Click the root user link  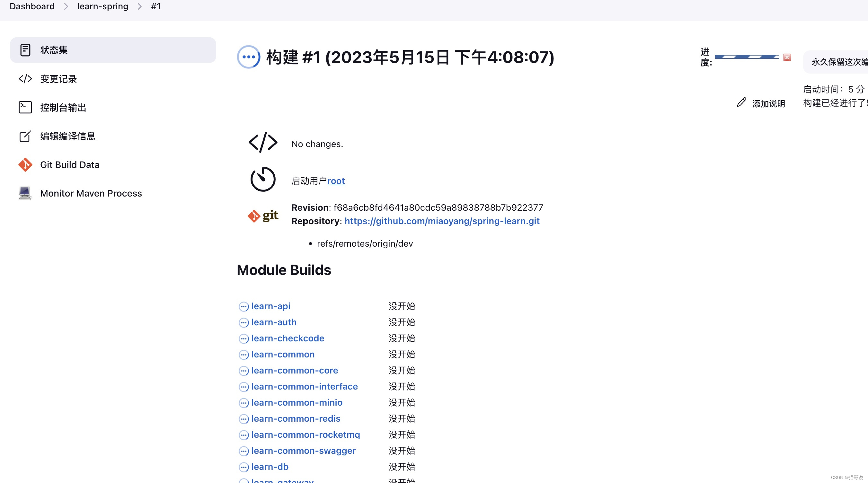click(x=336, y=181)
